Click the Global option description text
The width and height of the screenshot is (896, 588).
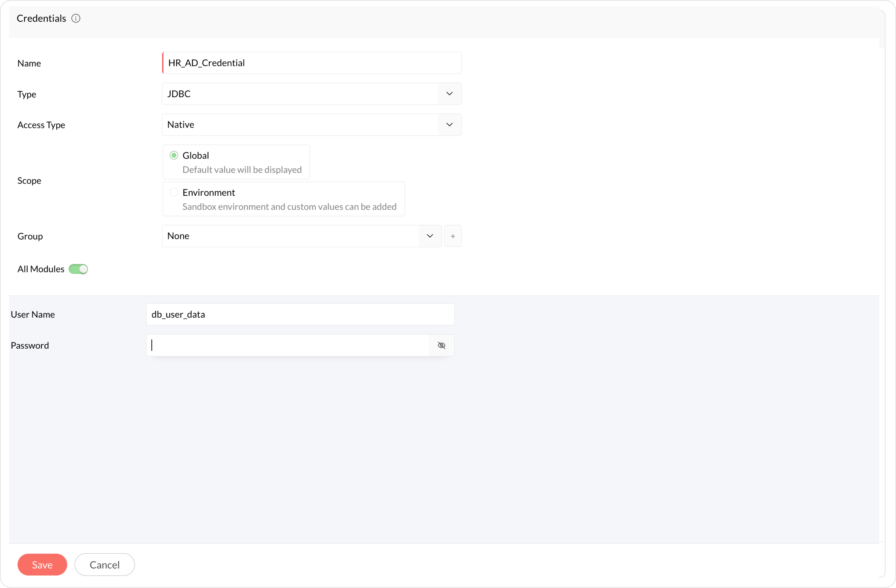click(242, 170)
